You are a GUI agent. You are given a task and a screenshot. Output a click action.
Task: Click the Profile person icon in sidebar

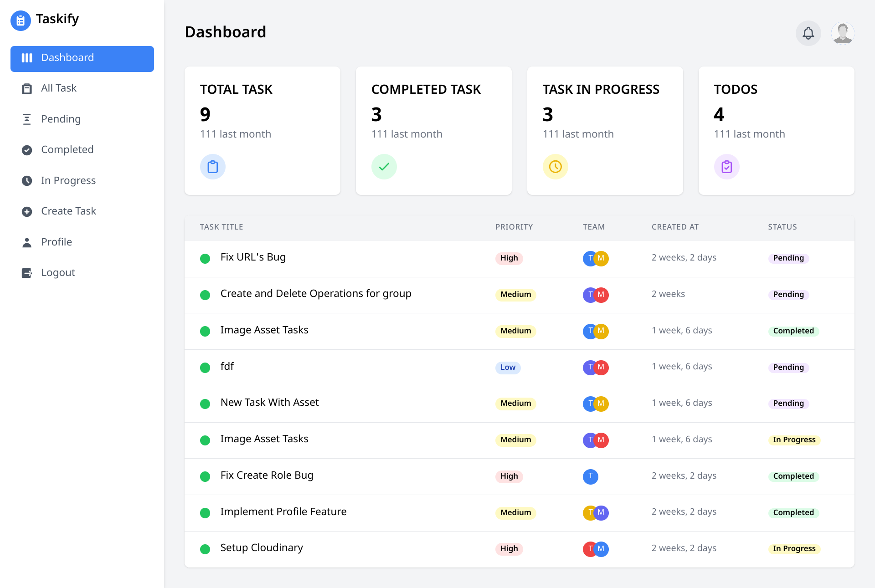click(x=27, y=242)
